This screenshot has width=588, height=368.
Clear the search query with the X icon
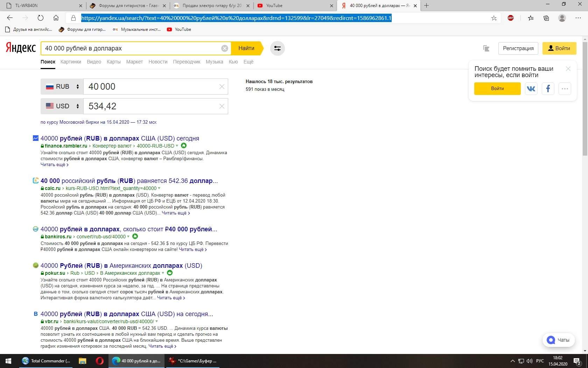pyautogui.click(x=225, y=48)
